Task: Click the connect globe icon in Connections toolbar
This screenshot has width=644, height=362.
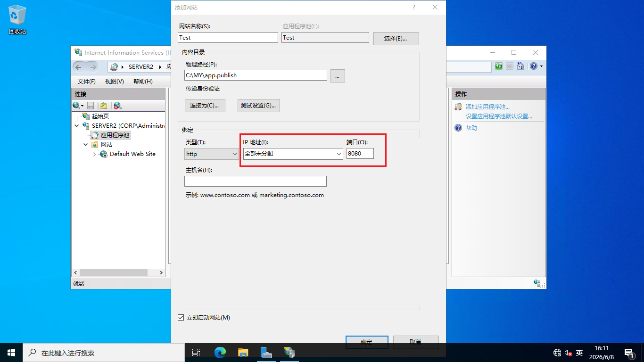Action: [x=76, y=106]
